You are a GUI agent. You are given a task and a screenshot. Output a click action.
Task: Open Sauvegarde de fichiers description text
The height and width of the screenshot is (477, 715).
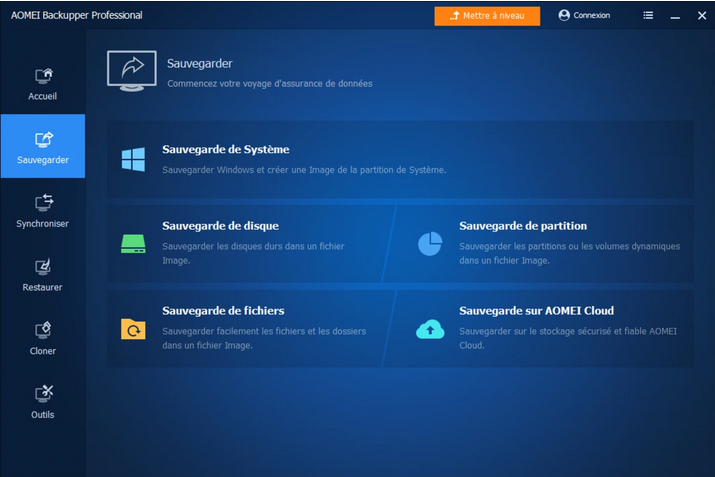pyautogui.click(x=264, y=338)
